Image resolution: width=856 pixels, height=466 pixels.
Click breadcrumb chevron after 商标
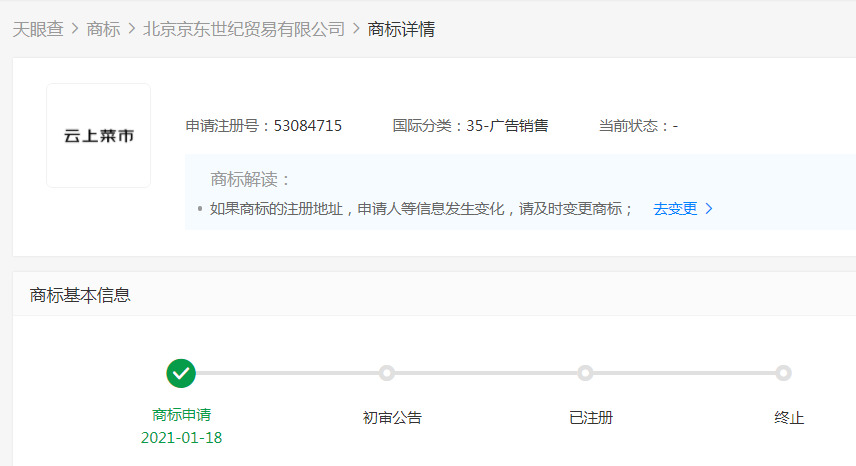[132, 29]
